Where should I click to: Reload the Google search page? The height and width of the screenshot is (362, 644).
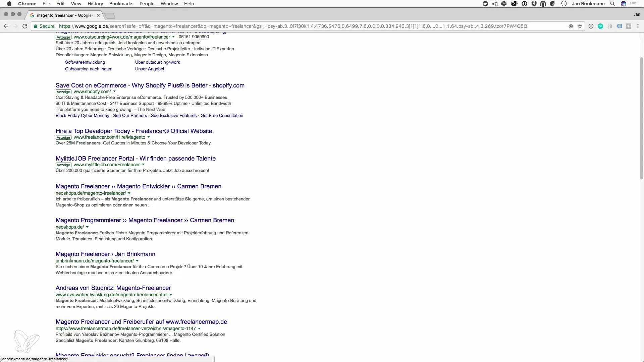point(25,26)
